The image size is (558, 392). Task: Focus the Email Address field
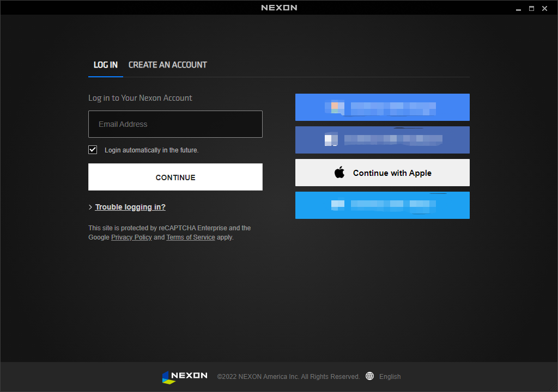point(175,124)
